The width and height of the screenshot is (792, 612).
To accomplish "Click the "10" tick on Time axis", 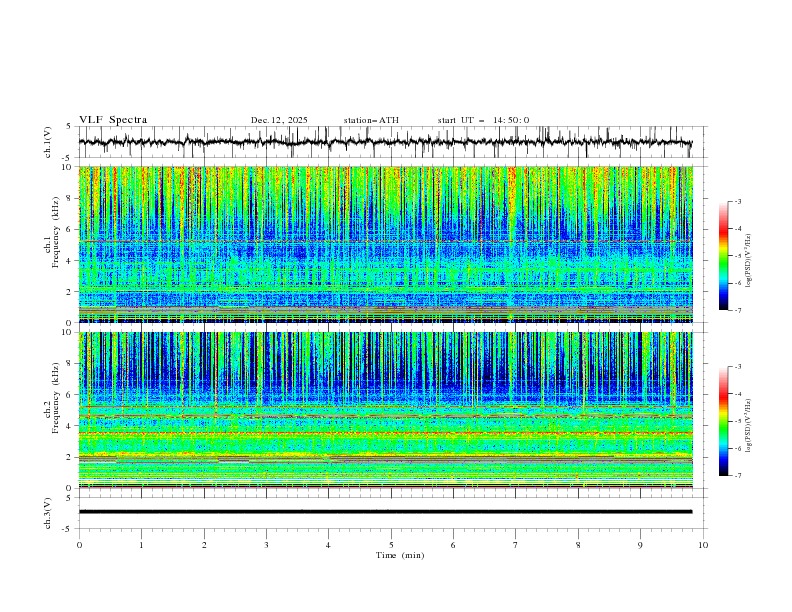I will coord(703,545).
